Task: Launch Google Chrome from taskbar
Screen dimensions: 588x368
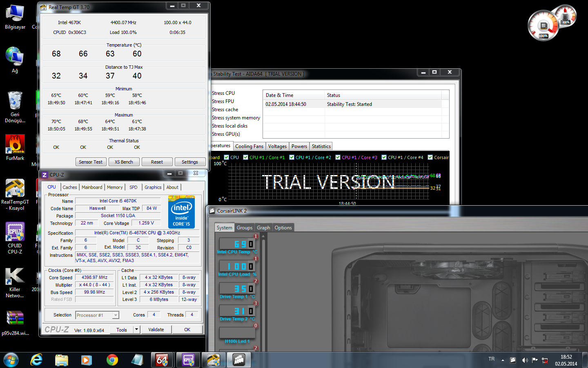Action: point(112,360)
